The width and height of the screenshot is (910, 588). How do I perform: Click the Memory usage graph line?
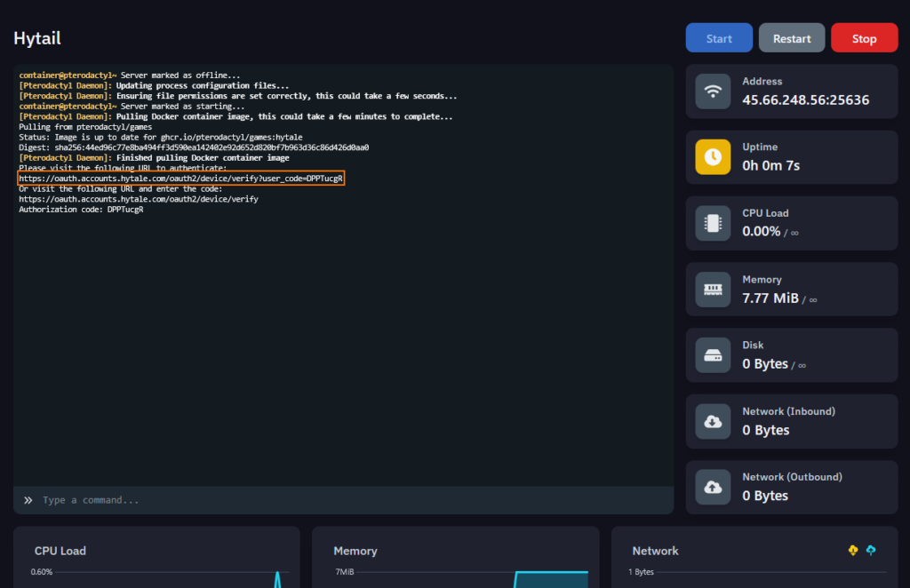(551, 573)
